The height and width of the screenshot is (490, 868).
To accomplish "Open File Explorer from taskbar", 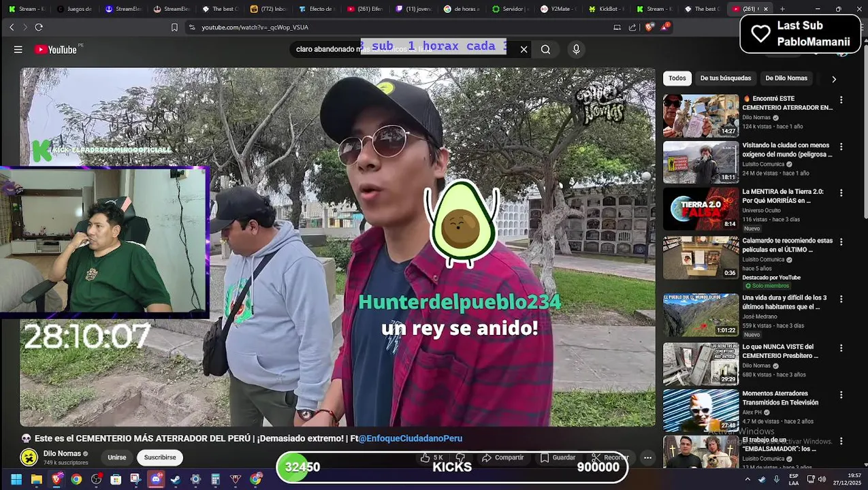I will (x=36, y=480).
